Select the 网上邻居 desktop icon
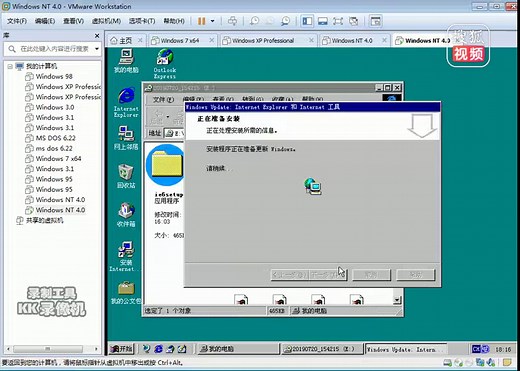520x371 pixels. [126, 138]
